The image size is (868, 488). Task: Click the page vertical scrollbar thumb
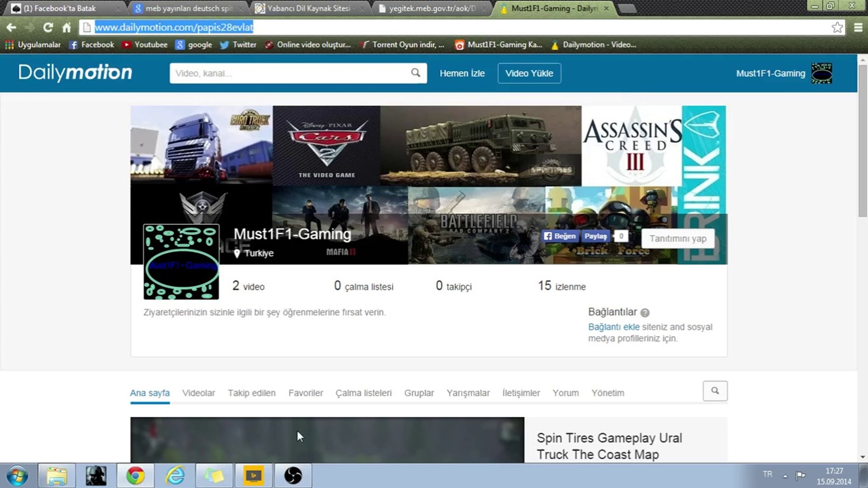[863, 141]
